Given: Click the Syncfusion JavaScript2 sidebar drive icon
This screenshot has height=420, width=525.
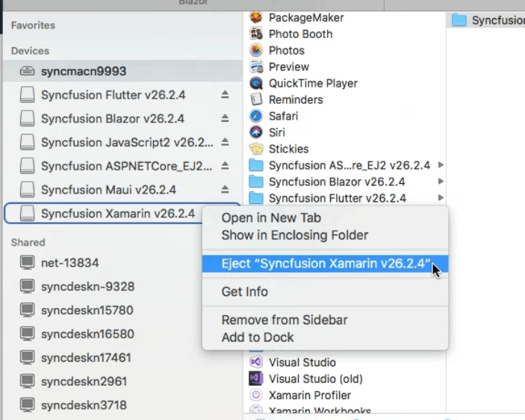Looking at the screenshot, I should click(x=27, y=142).
